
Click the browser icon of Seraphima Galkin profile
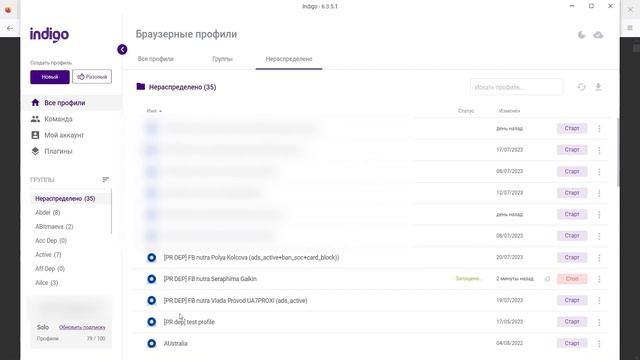coord(151,279)
